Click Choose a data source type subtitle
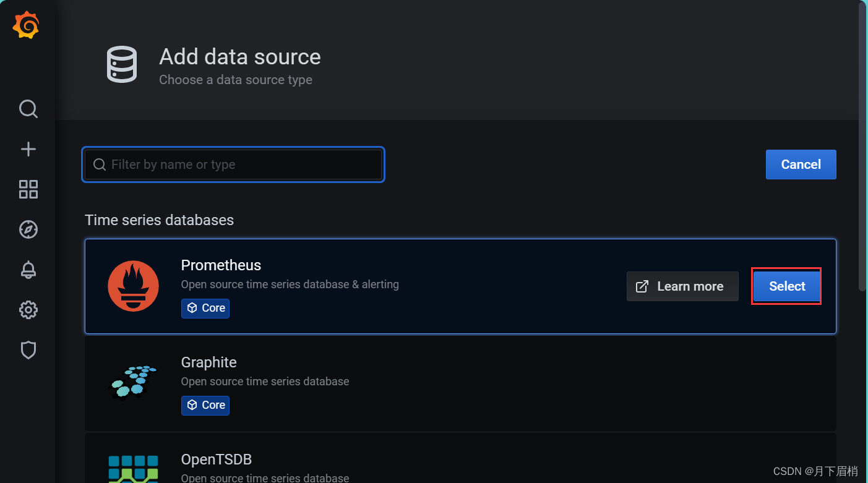 [x=236, y=80]
